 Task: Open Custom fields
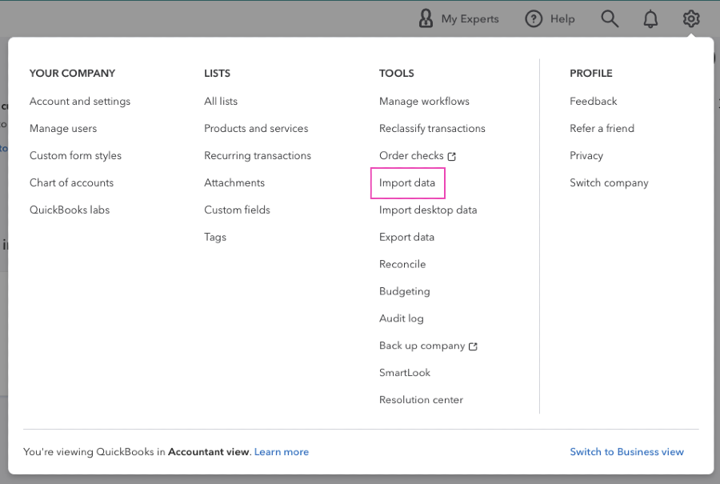(237, 210)
